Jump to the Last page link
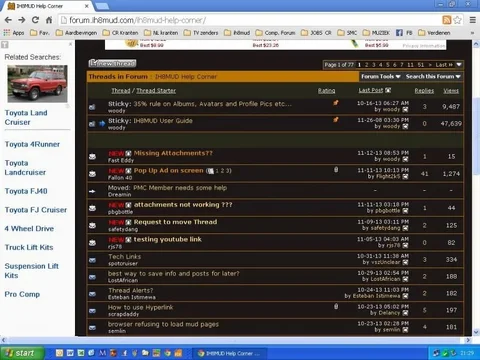The width and height of the screenshot is (480, 360). pos(444,65)
